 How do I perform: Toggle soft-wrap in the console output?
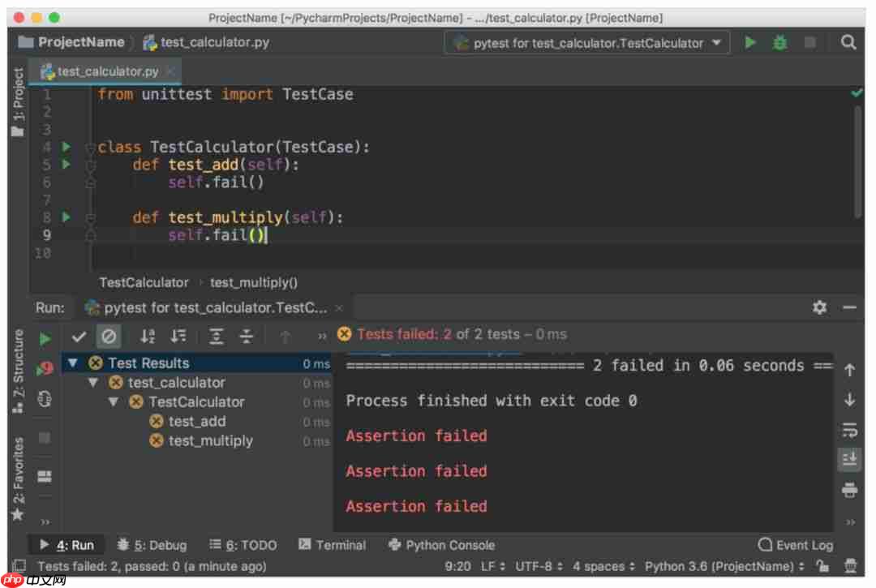pos(850,430)
